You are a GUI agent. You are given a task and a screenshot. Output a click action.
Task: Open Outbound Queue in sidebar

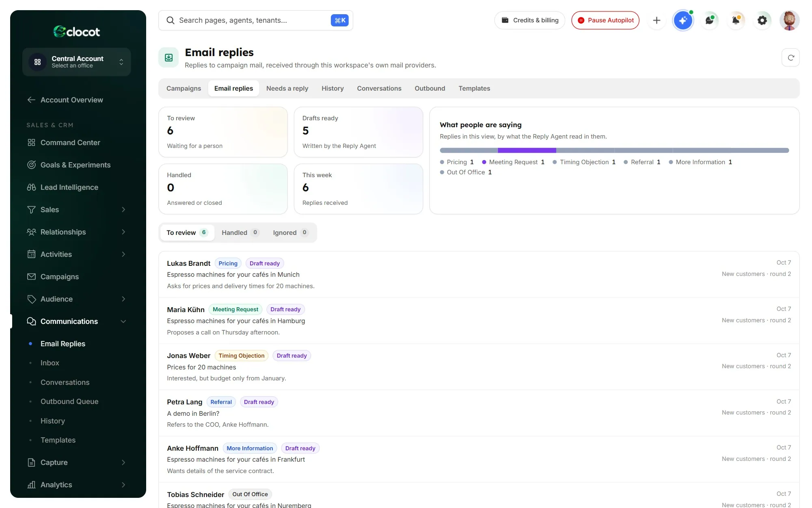tap(69, 402)
